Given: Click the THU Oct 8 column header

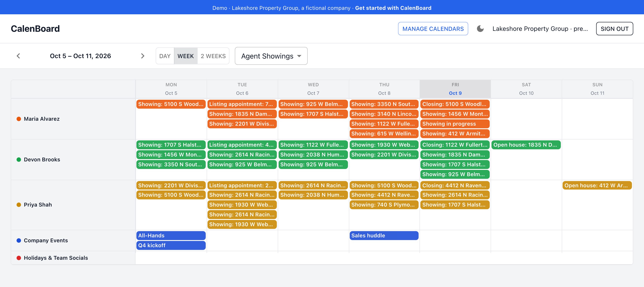Looking at the screenshot, I should point(384,89).
